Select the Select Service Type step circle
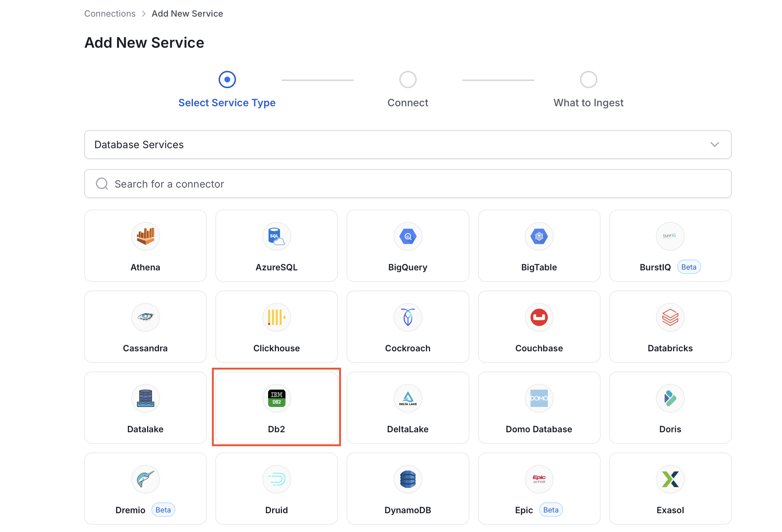 tap(227, 80)
